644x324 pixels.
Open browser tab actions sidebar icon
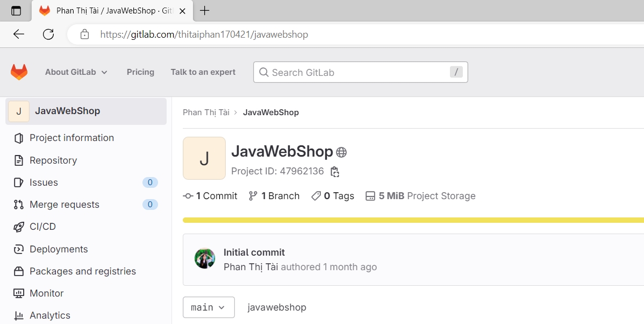point(16,11)
